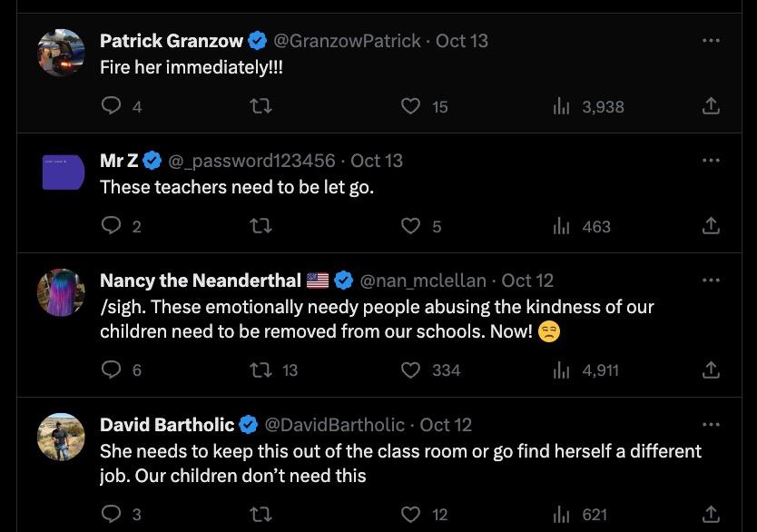Share Patrick Granzow's tweet
The height and width of the screenshot is (532, 757).
pyautogui.click(x=712, y=106)
